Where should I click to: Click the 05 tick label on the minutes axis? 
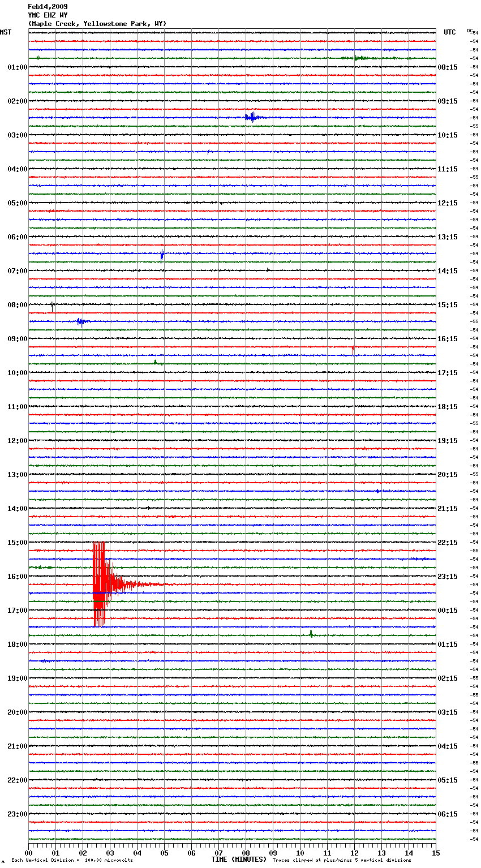[x=164, y=853]
